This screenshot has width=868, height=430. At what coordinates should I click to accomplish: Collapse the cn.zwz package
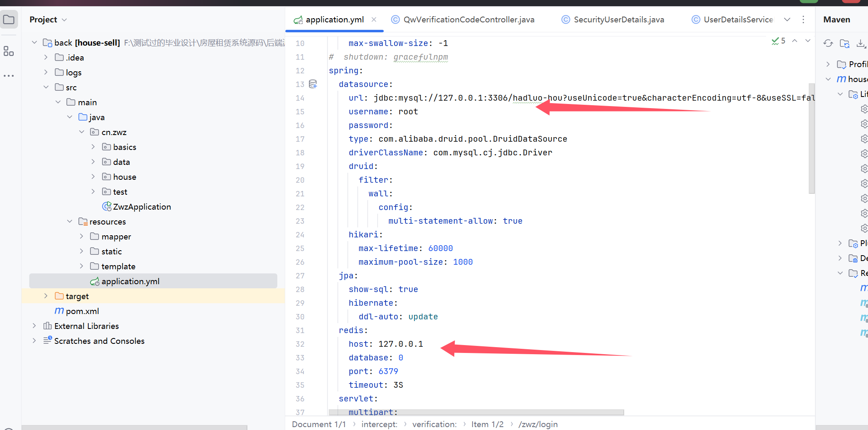coord(82,132)
